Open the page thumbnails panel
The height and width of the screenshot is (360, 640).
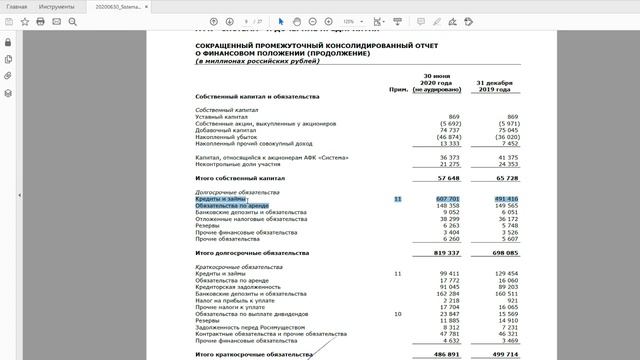[x=8, y=59]
